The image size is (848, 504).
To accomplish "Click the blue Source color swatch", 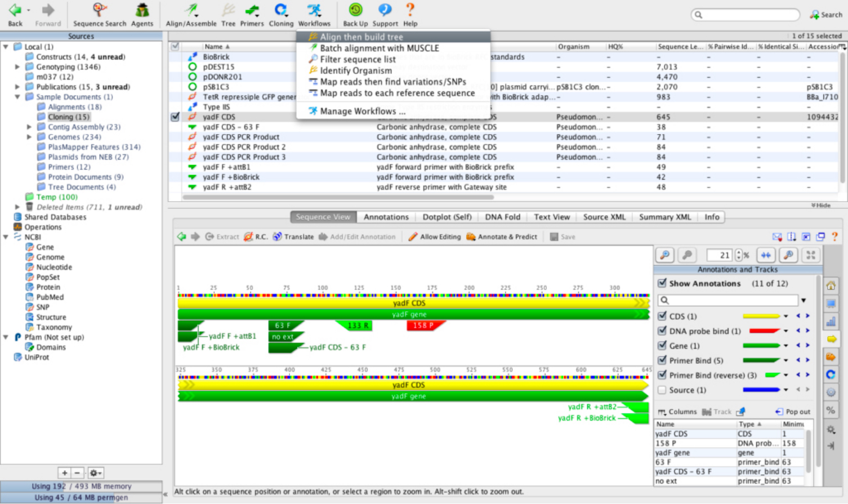I will 761,390.
